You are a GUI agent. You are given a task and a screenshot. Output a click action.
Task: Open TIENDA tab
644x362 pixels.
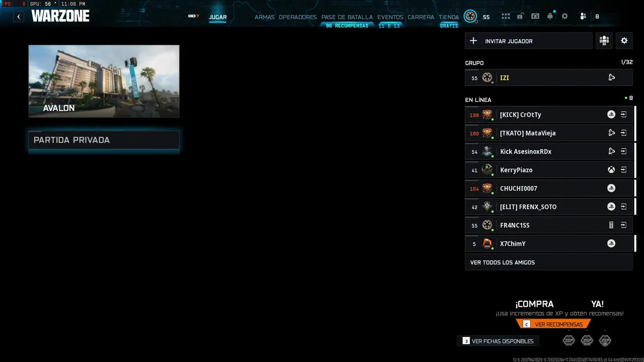tap(449, 17)
